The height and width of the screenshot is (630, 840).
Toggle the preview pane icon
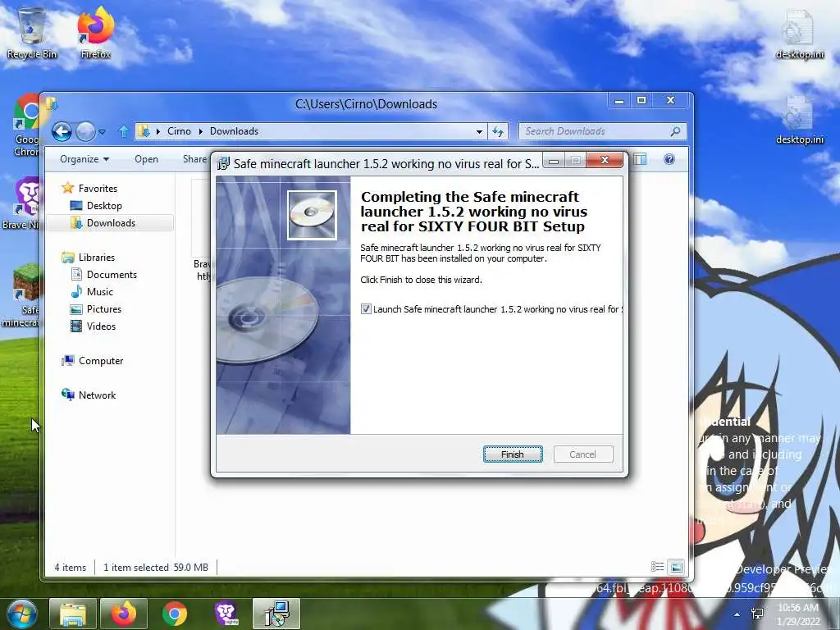(640, 159)
